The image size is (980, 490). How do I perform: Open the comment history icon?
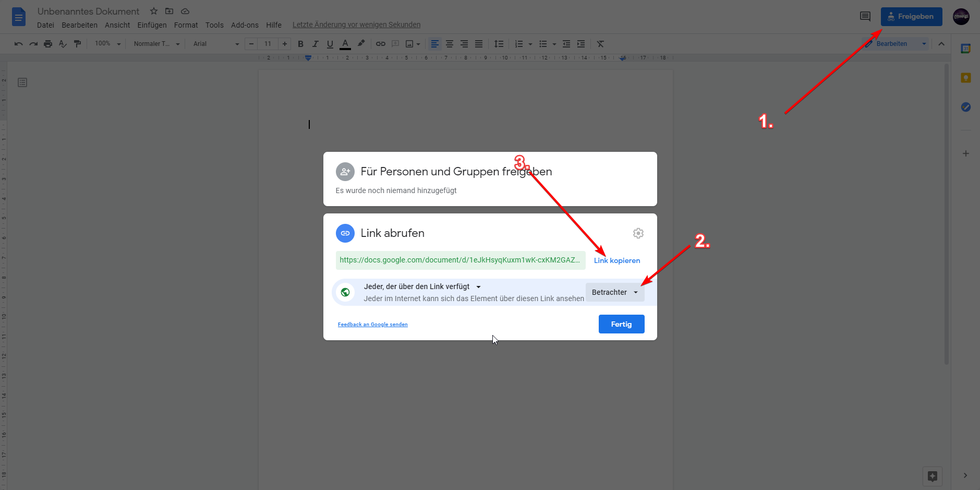click(x=865, y=17)
